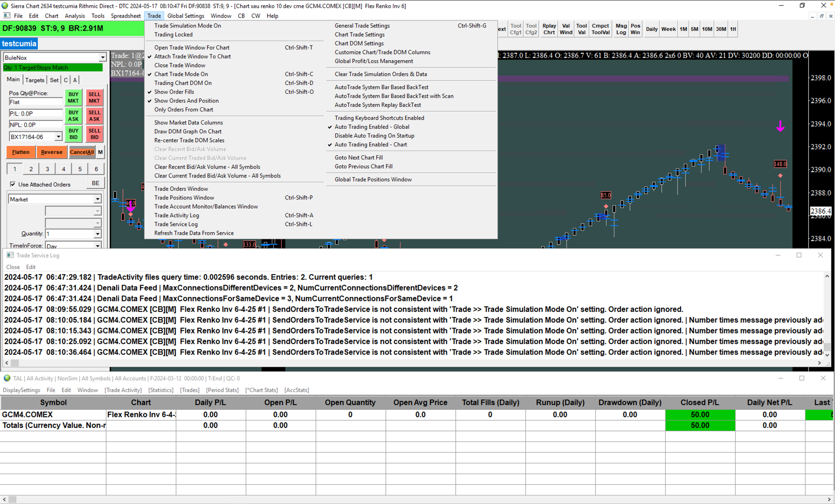
Task: Toggle Auto Trading Enabled - Global
Action: click(x=372, y=127)
